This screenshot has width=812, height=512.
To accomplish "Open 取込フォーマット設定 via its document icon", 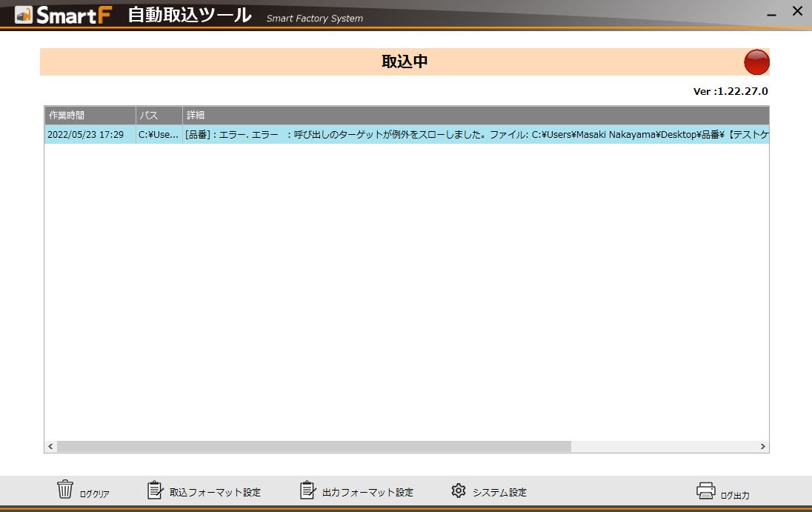I will pyautogui.click(x=155, y=489).
